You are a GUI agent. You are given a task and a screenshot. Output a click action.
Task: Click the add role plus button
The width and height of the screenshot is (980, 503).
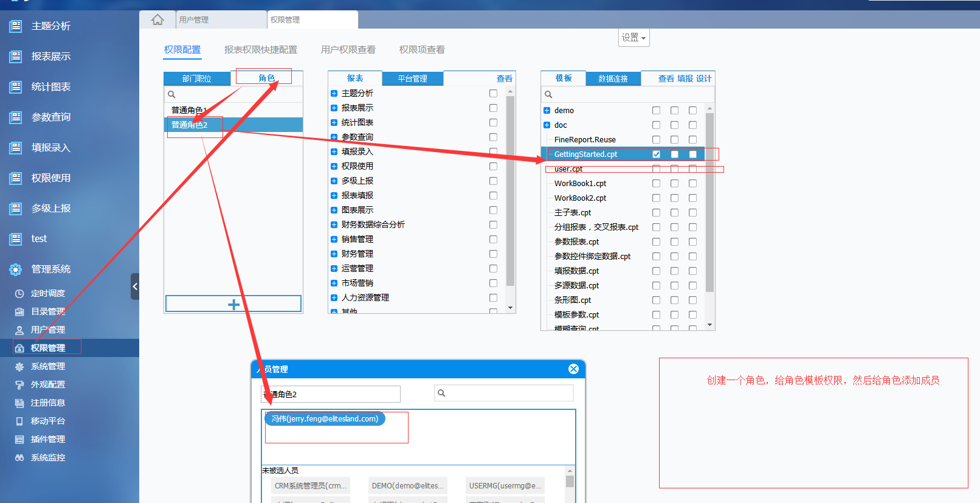pyautogui.click(x=233, y=304)
